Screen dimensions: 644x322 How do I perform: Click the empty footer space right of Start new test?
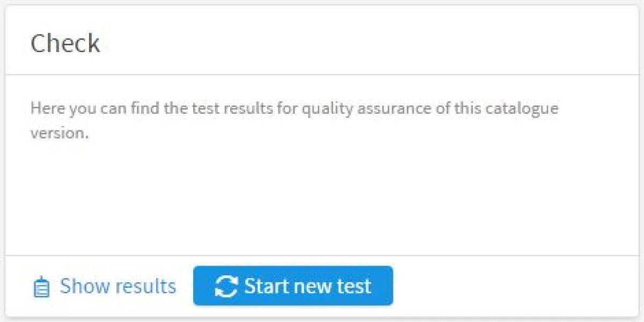point(510,286)
